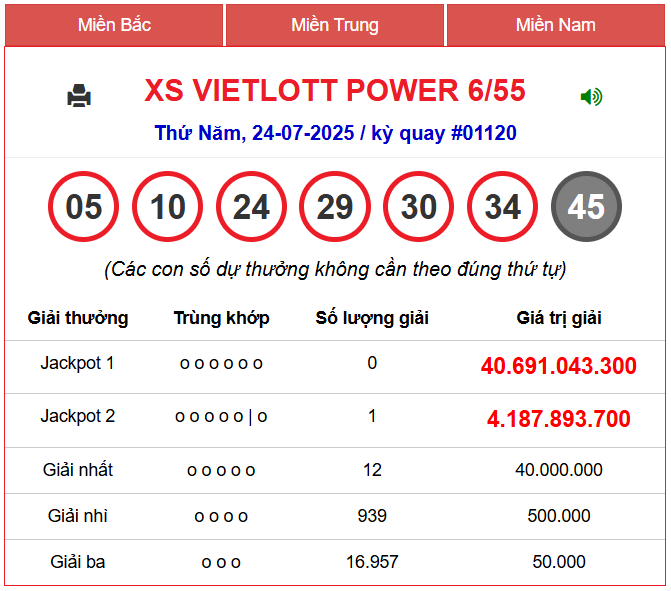Click the Giải nhất row label

(x=77, y=470)
